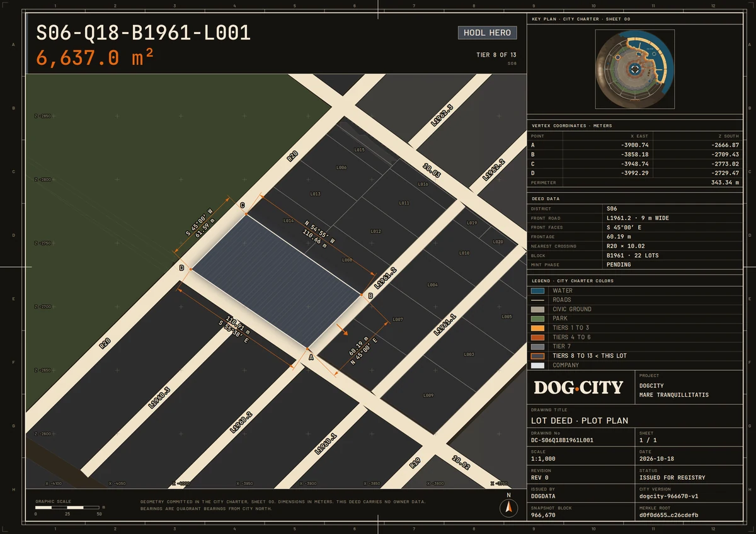The width and height of the screenshot is (756, 534).
Task: Open the circular key plan city thumbnail
Action: (x=635, y=69)
